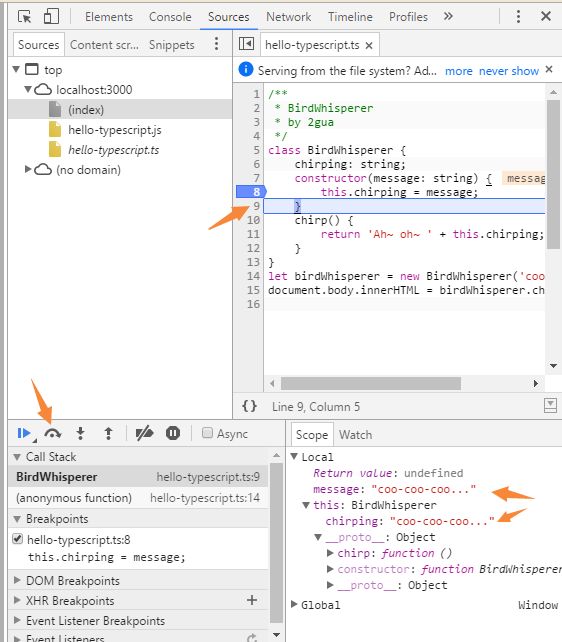Expand the Global scope entry
Viewport: 562px width, 642px height.
[x=294, y=604]
